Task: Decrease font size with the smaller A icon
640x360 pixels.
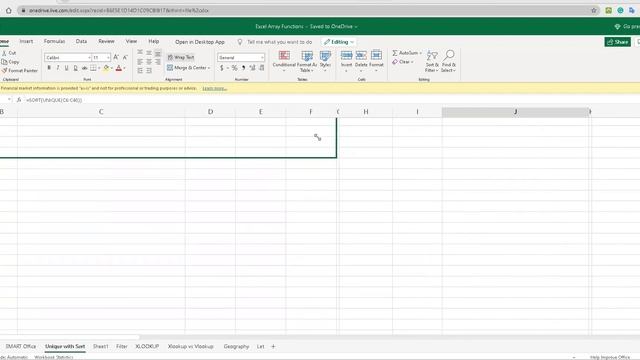Action: click(x=125, y=57)
